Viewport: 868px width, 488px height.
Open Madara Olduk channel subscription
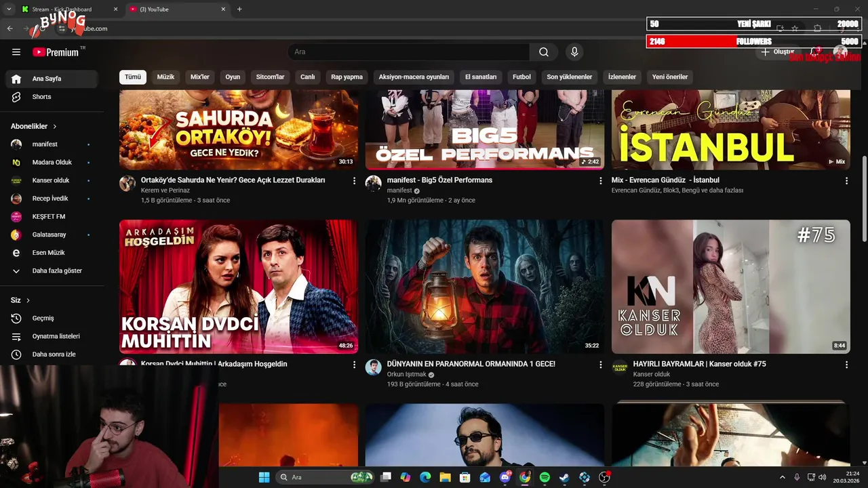click(x=52, y=163)
